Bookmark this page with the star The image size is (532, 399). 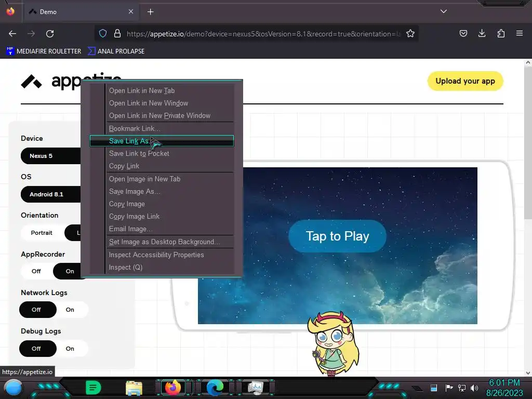(x=410, y=34)
